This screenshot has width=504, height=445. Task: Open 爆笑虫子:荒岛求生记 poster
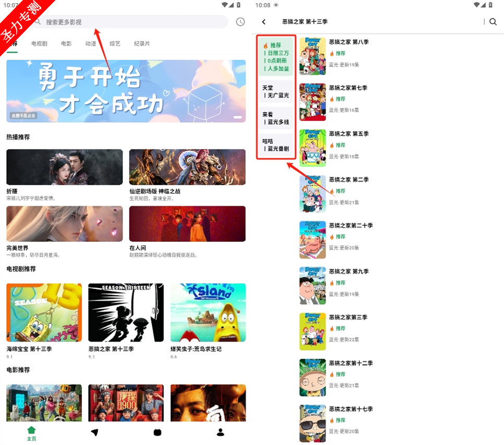pos(208,312)
